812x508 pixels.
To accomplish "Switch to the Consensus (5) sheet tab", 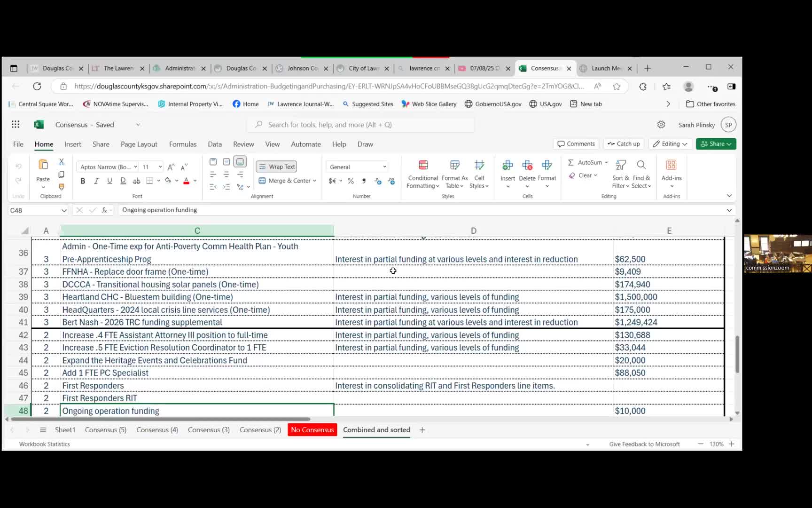I will pos(106,430).
